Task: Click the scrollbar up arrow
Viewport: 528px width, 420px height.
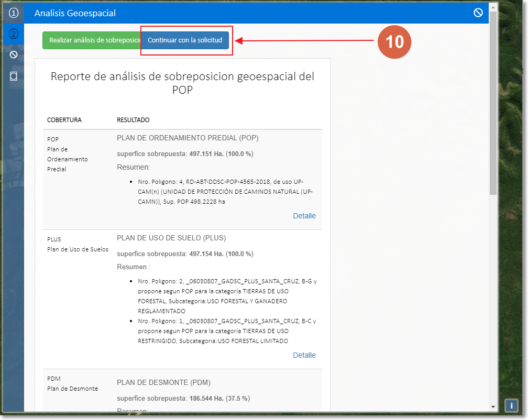Action: pos(493,7)
